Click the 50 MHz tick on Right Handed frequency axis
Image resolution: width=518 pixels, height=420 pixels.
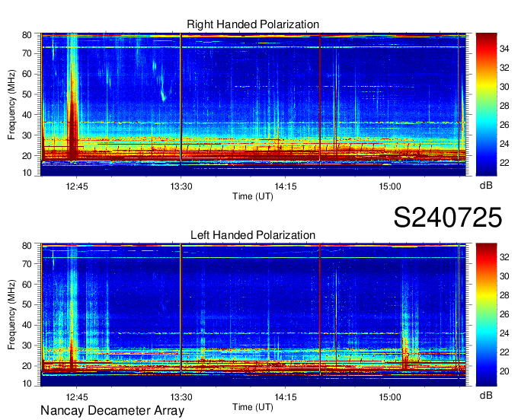click(x=27, y=94)
